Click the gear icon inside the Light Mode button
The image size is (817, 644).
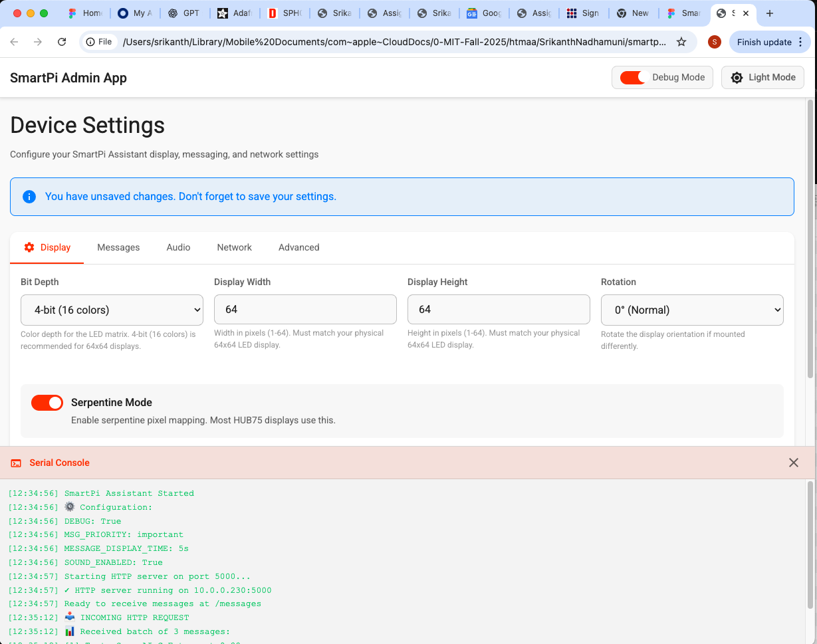(737, 77)
